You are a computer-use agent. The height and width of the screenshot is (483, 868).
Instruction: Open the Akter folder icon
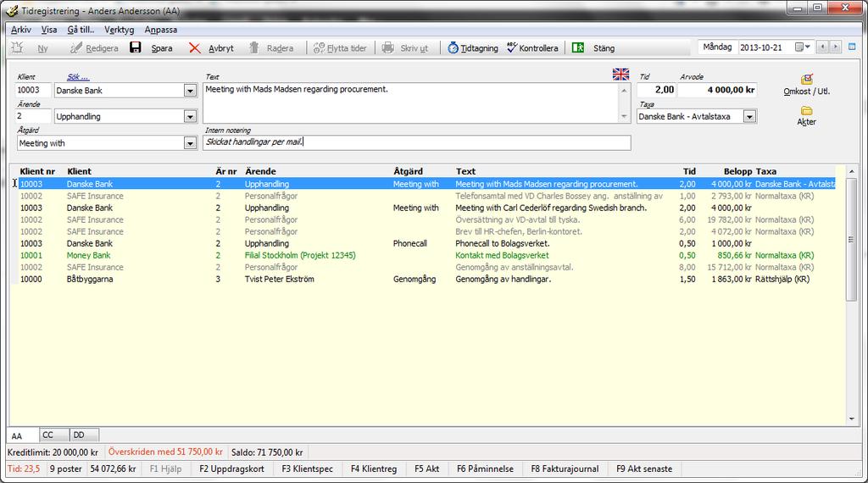(x=807, y=111)
